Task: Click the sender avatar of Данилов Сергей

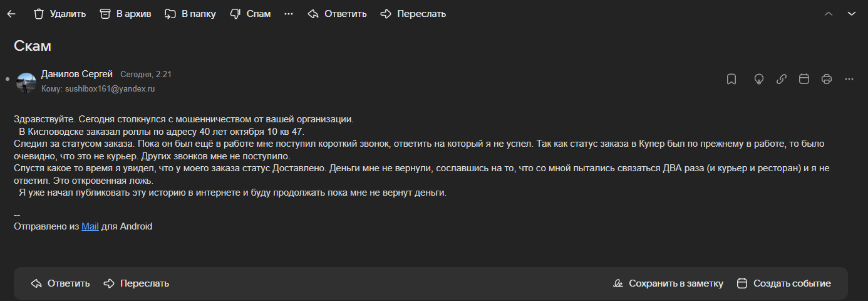Action: pos(26,83)
